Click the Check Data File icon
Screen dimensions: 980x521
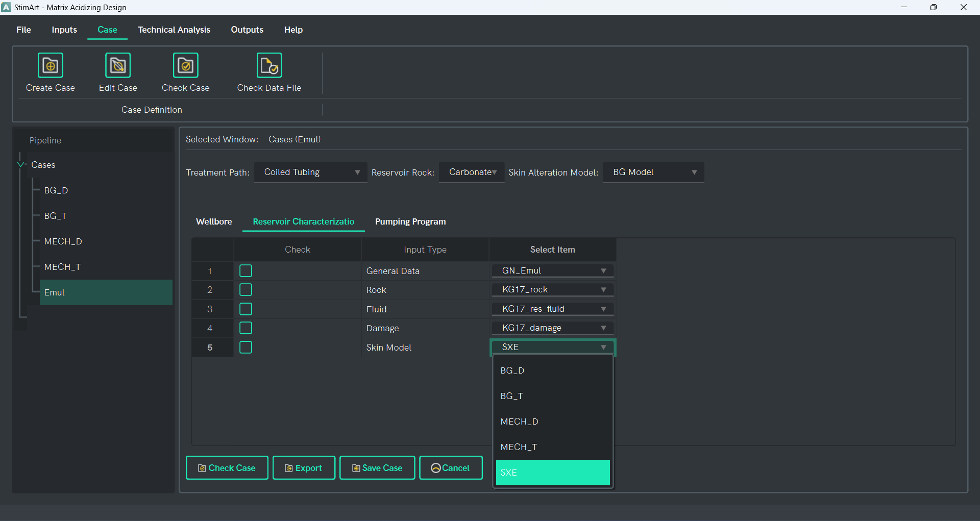point(269,66)
